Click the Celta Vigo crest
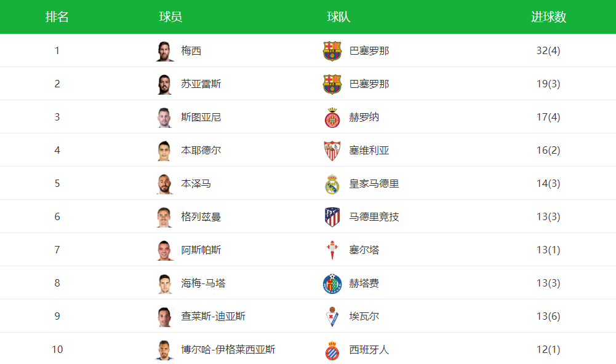 pyautogui.click(x=332, y=250)
